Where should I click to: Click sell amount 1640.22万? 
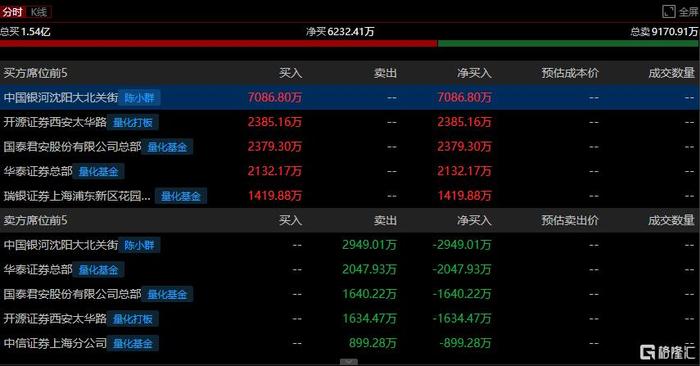coord(370,294)
